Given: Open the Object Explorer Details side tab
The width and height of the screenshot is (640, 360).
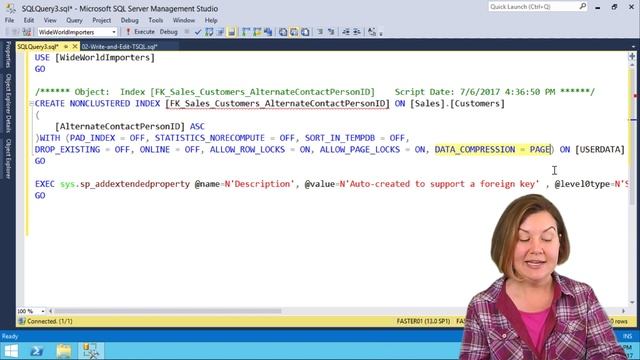Looking at the screenshot, I should click(x=7, y=103).
